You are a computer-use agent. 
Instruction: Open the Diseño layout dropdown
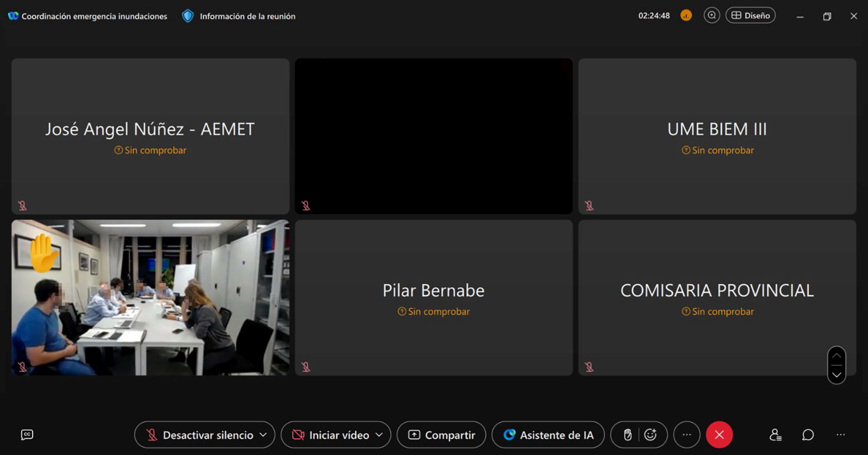[750, 15]
